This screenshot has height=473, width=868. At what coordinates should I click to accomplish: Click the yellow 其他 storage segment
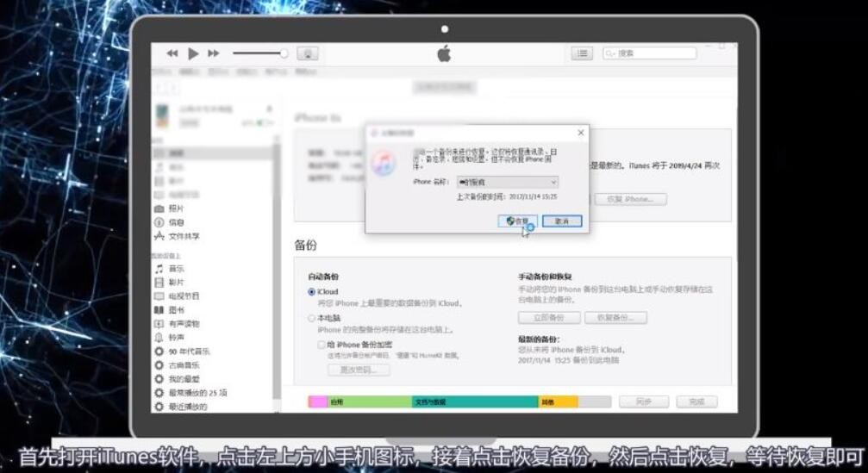click(x=558, y=402)
